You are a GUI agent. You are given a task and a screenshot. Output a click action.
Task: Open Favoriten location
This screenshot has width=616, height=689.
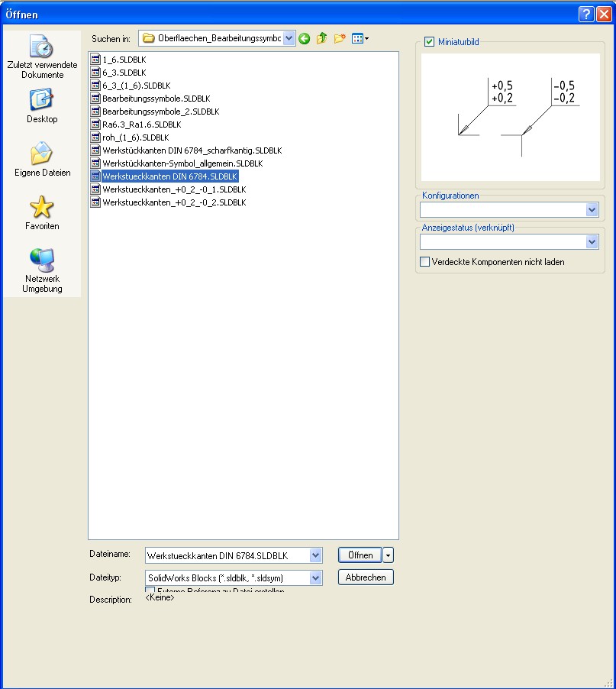(42, 212)
